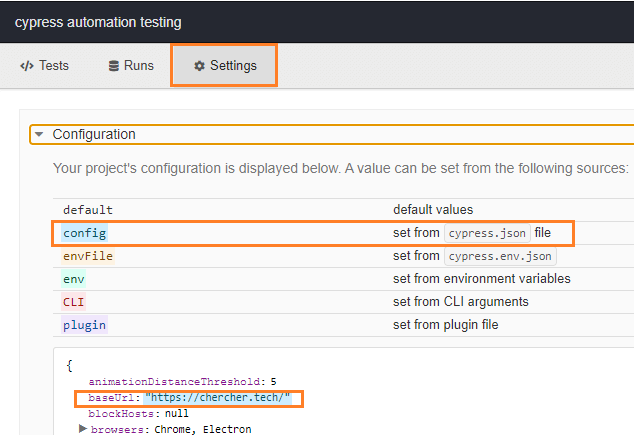
Task: Switch to the Runs tab
Action: coord(131,65)
